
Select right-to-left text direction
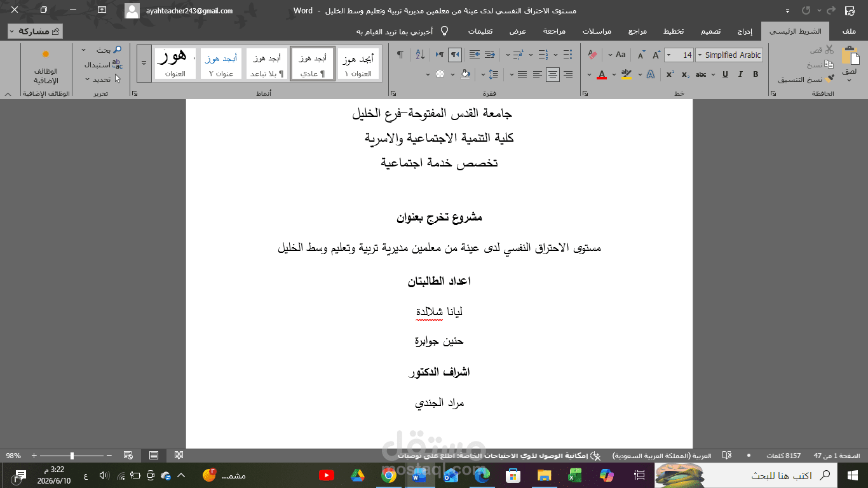(x=455, y=55)
